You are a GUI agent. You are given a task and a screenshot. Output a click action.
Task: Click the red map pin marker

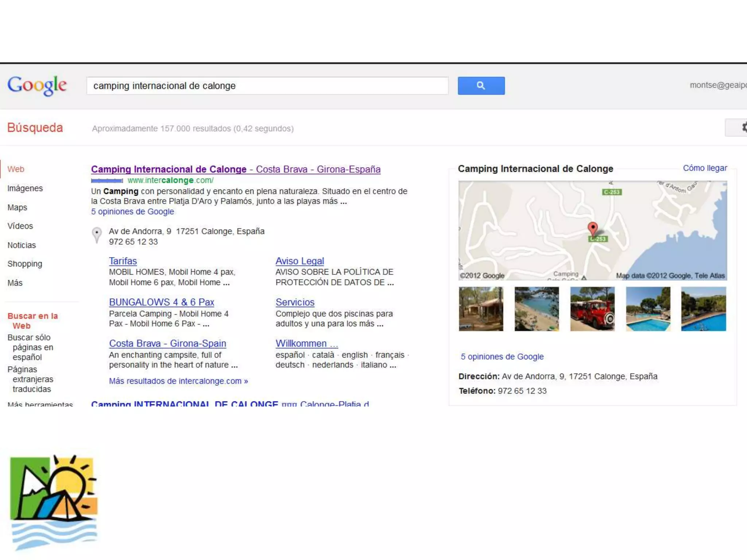tap(593, 229)
